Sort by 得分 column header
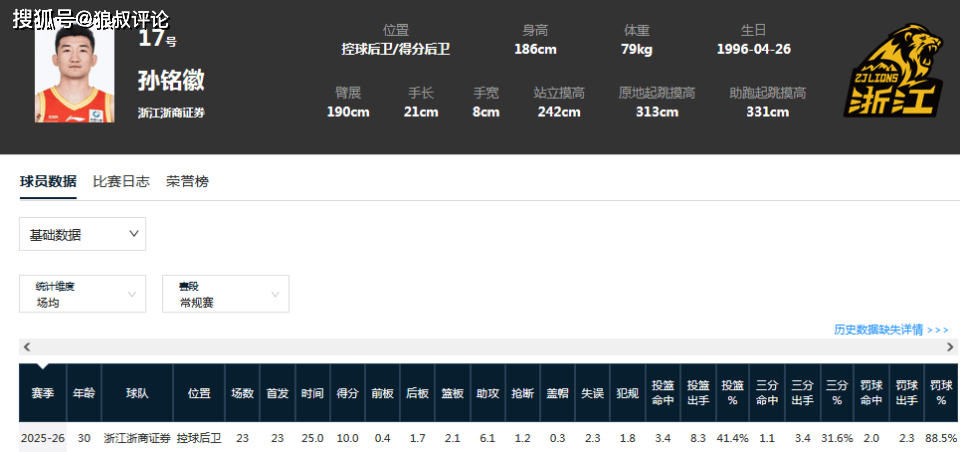Viewport: 960px width, 452px height. [348, 393]
